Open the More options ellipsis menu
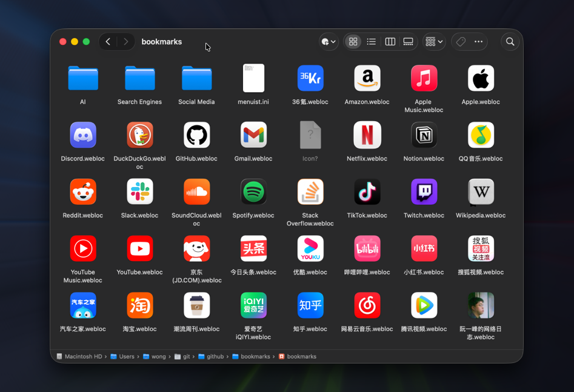 [x=478, y=41]
